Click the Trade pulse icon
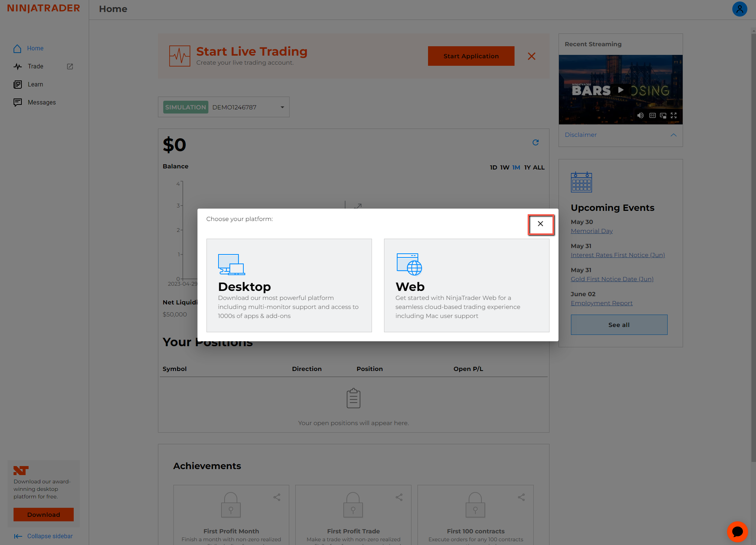The height and width of the screenshot is (545, 756). click(18, 67)
